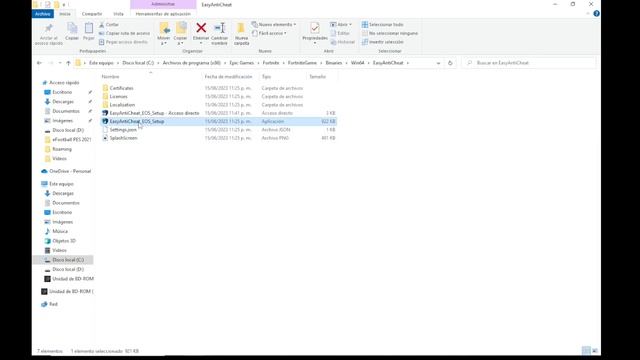Click Este equipo in the sidebar

coord(61,184)
